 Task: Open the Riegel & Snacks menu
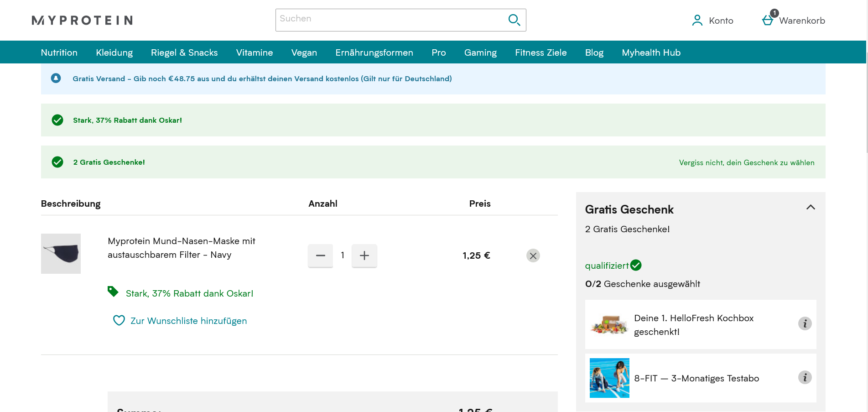pyautogui.click(x=184, y=52)
